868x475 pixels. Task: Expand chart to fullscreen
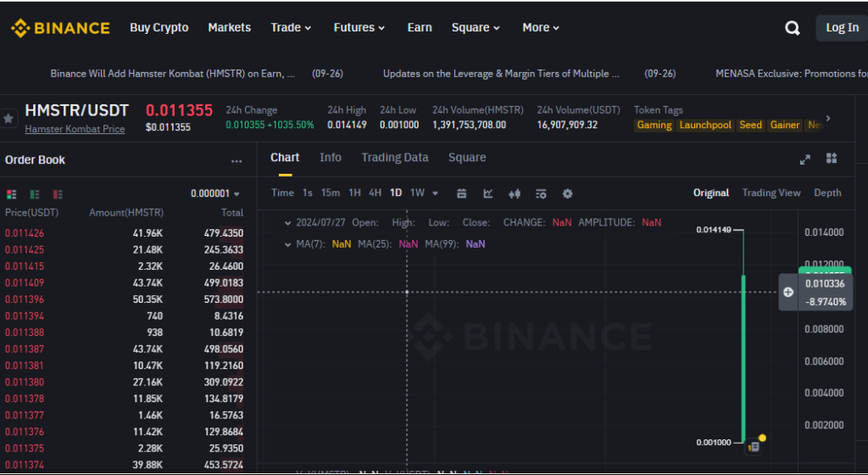click(805, 159)
